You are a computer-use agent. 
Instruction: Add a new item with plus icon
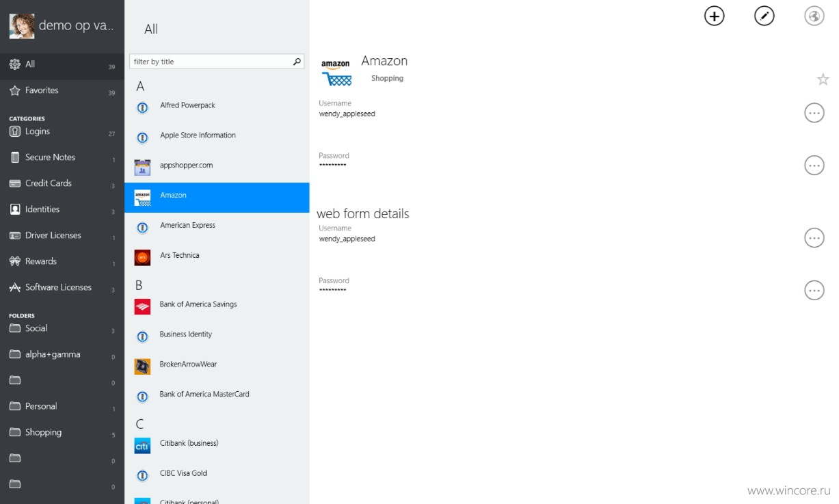coord(714,16)
